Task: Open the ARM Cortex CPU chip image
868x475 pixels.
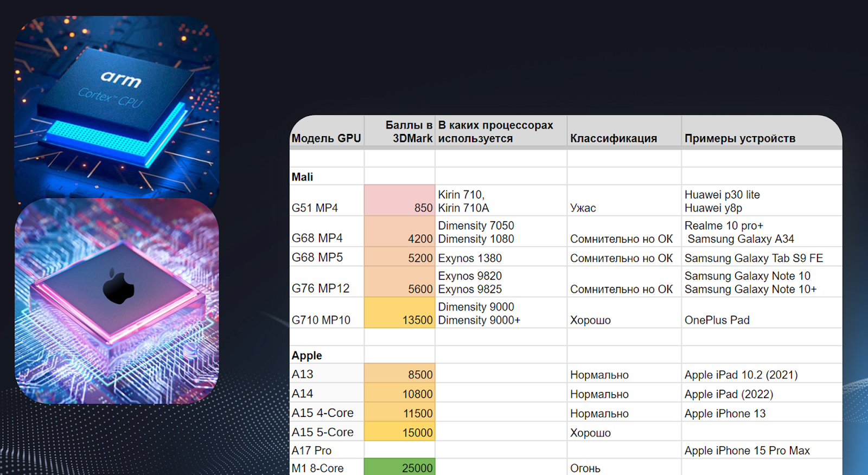Action: 117,107
